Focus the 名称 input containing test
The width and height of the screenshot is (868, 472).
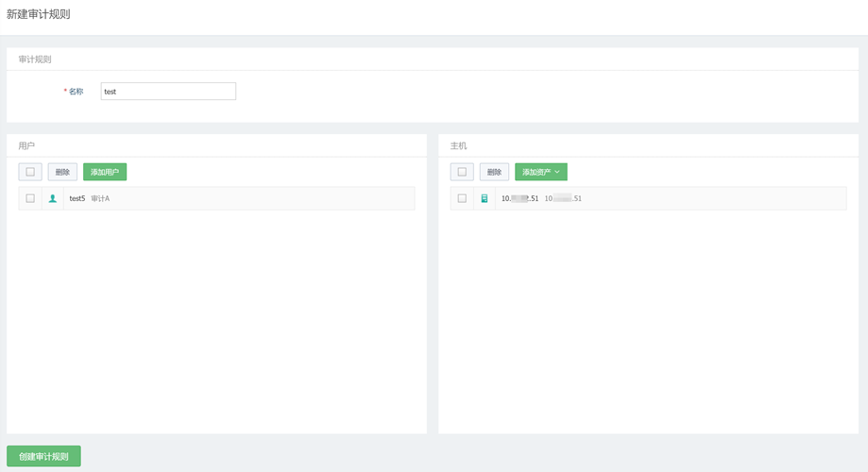(x=168, y=92)
